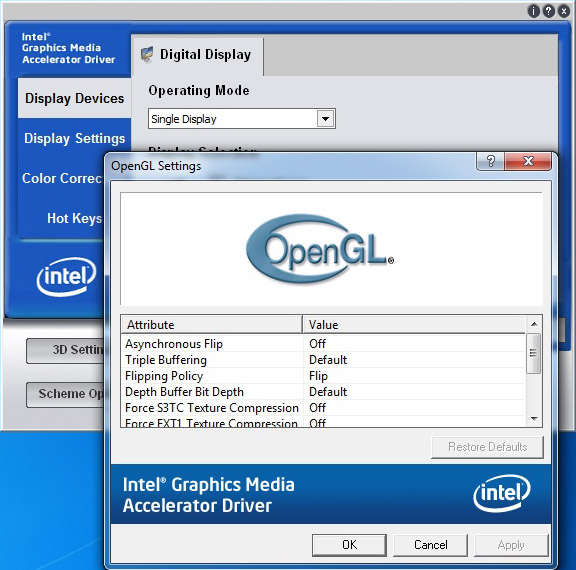Click the attribute list scroll up arrow

click(534, 324)
